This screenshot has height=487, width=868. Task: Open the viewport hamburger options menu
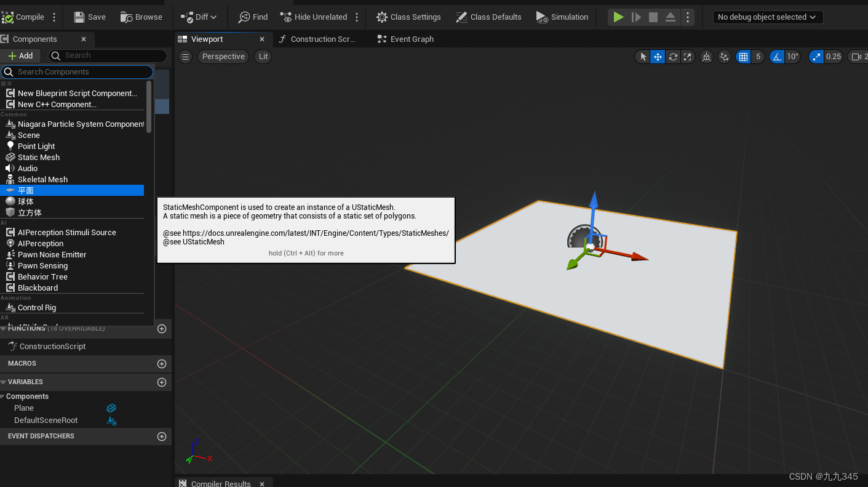coord(186,57)
